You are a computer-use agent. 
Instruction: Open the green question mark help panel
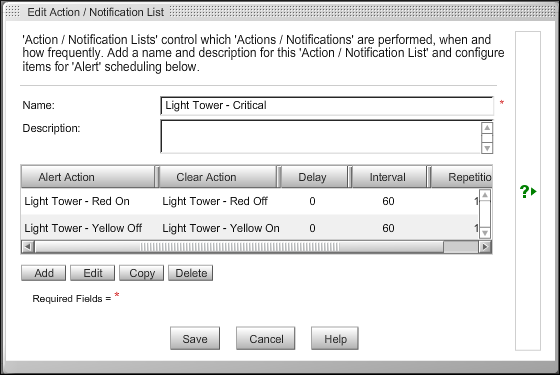coord(528,191)
